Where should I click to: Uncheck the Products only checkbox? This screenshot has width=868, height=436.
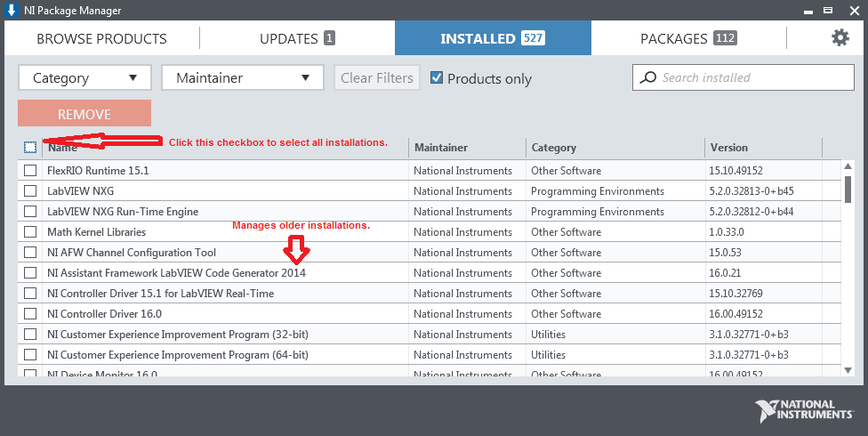(437, 78)
